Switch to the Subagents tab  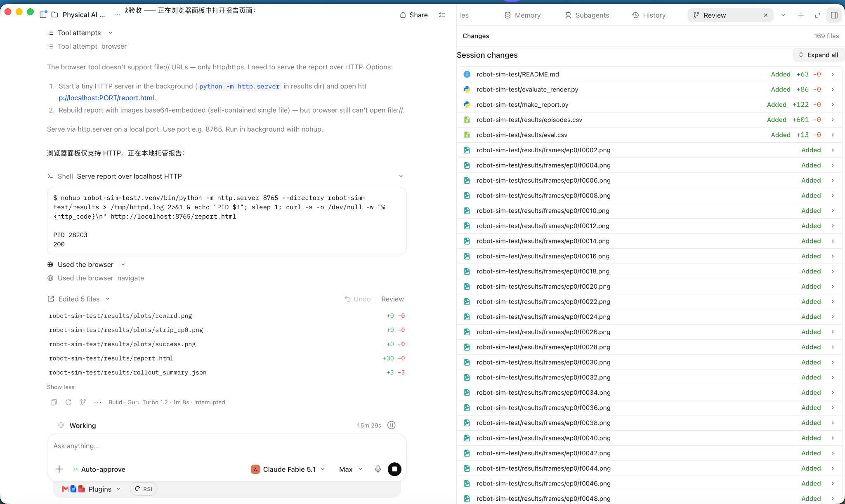coord(587,15)
